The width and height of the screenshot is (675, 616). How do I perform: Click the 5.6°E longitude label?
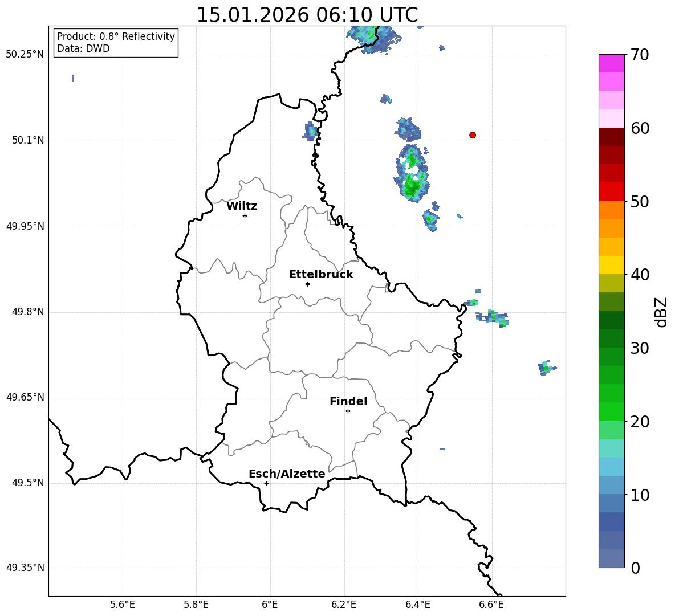point(123,605)
